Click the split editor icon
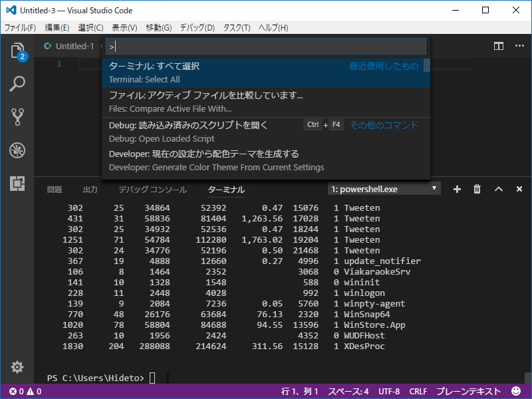Screen dimensions: 532x399 (x=498, y=46)
